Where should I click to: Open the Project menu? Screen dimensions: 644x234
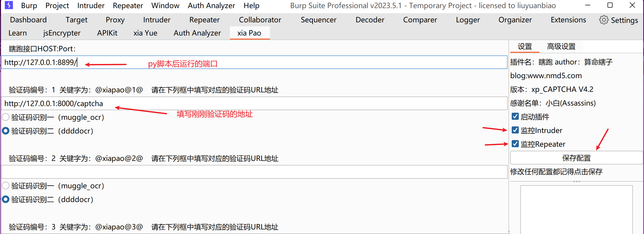tap(57, 6)
